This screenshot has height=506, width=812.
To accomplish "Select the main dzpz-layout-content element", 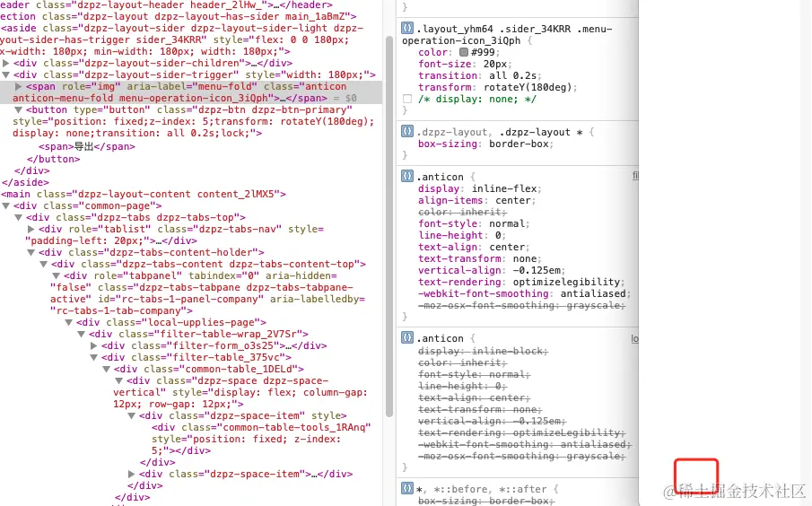I will [144, 194].
